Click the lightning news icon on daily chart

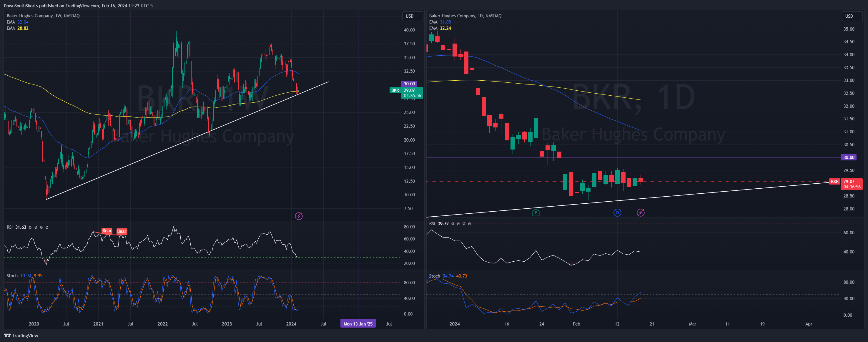[x=641, y=212]
